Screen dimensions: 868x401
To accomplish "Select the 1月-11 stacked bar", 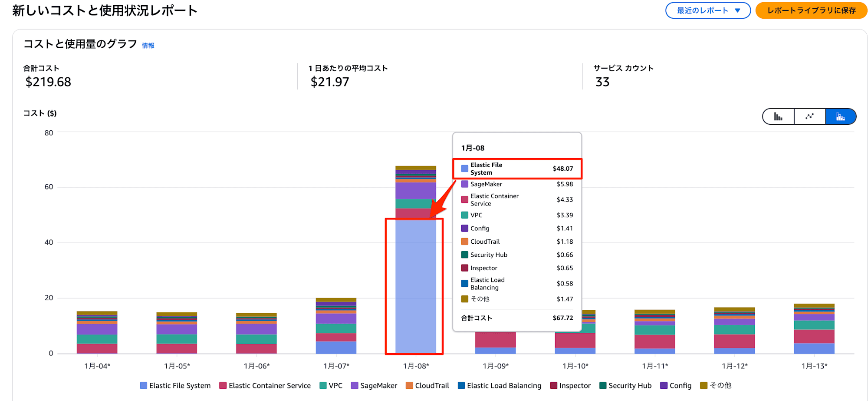I will point(655,331).
